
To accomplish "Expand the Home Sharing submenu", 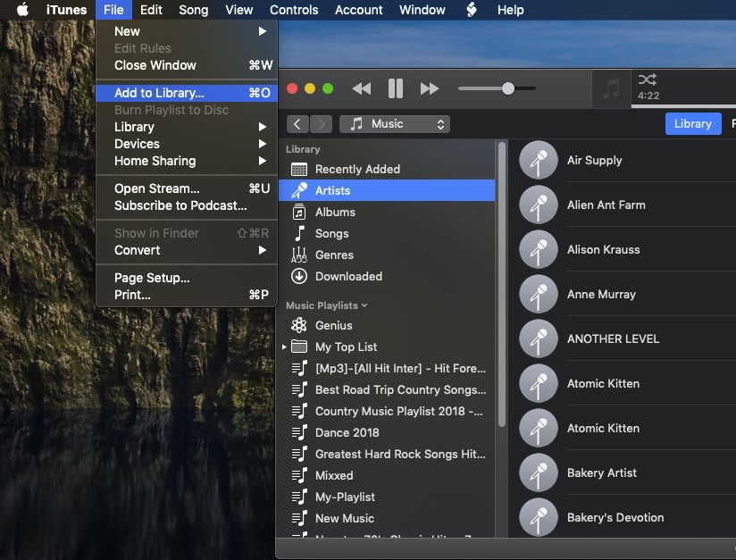I will pyautogui.click(x=187, y=161).
